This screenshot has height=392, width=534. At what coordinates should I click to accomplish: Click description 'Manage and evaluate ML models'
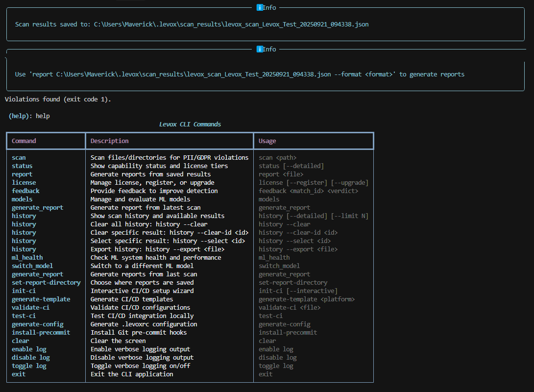coord(140,199)
